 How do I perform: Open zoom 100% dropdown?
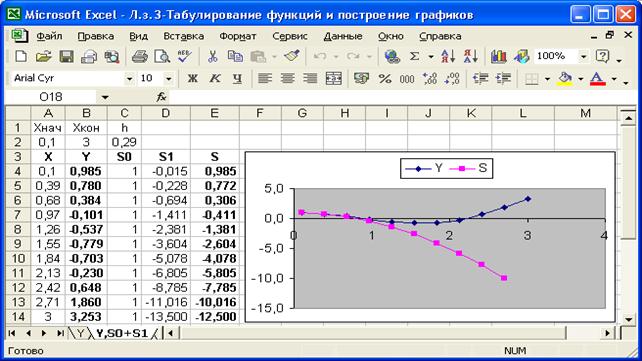point(583,56)
